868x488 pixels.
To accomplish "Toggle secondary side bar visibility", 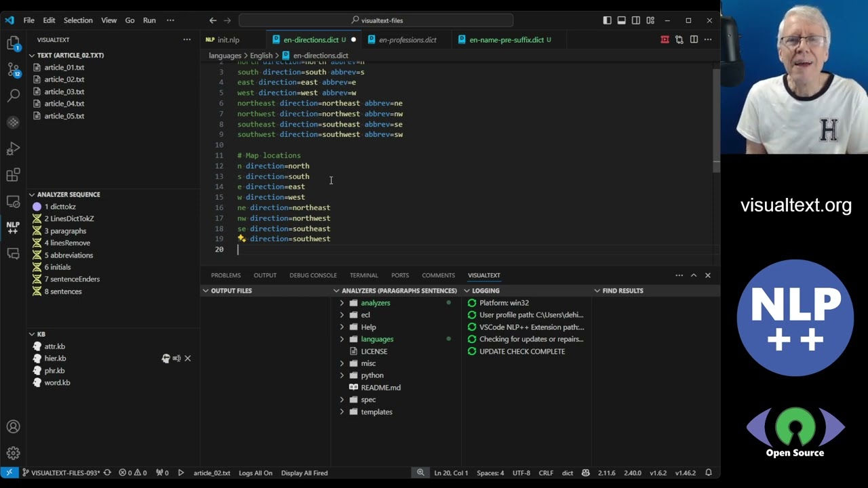I will 636,20.
